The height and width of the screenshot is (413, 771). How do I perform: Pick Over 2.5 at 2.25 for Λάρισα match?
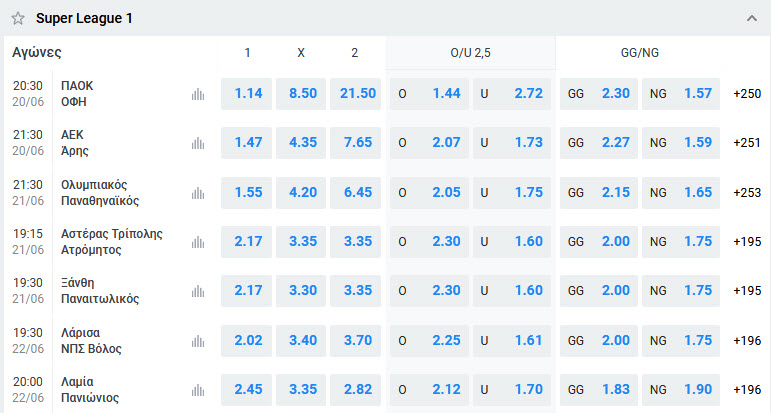click(429, 341)
